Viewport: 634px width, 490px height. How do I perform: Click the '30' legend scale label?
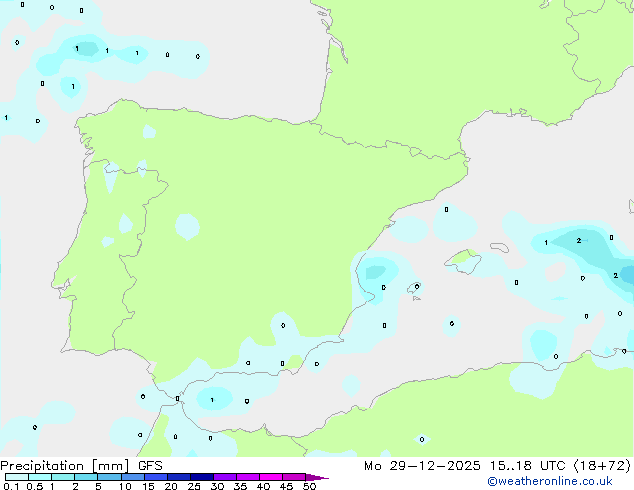(217, 486)
